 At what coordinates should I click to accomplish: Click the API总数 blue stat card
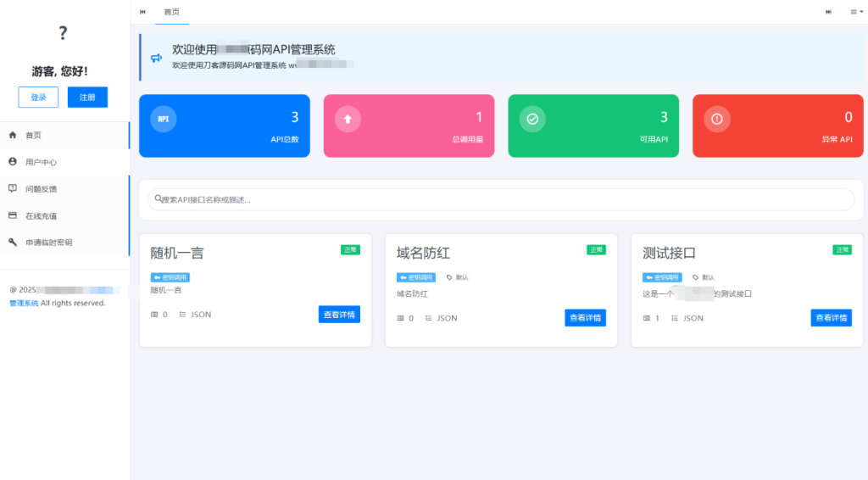point(224,126)
